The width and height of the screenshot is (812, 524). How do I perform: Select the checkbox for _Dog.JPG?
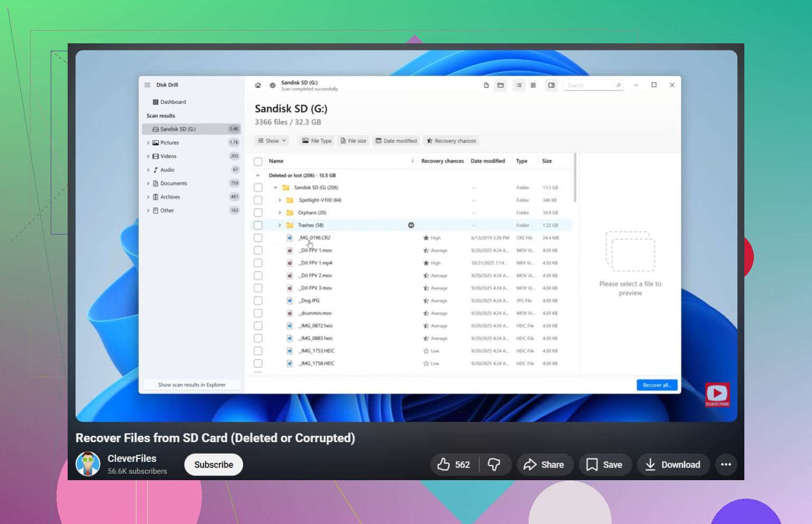point(258,301)
